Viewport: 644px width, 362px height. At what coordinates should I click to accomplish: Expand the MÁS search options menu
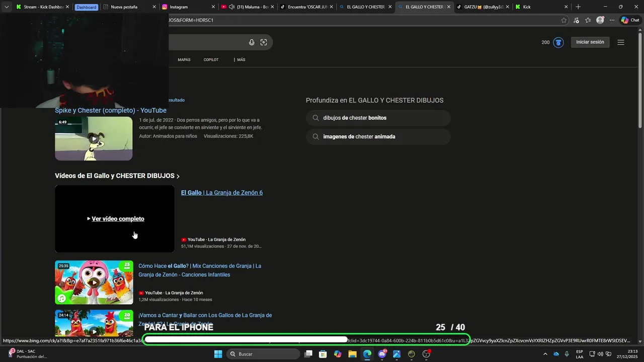click(239, 60)
